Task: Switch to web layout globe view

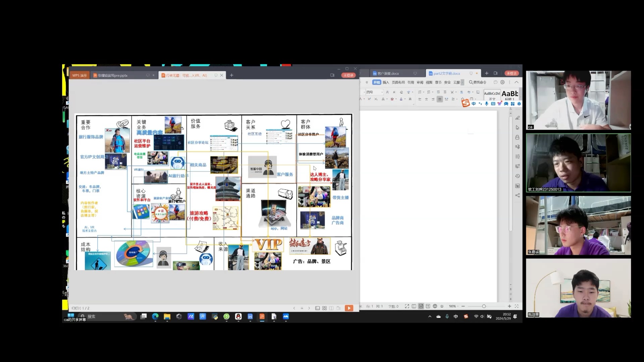Action: click(435, 306)
